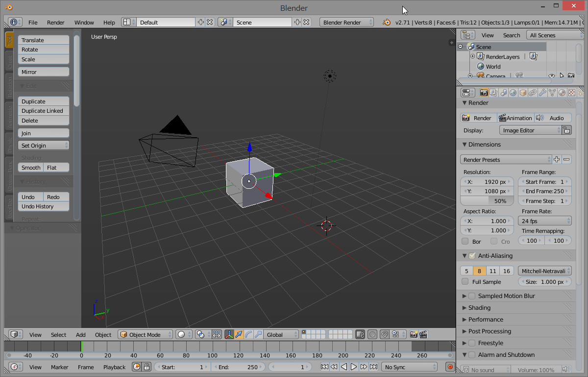Disable the Anti-Aliasing checkbox
Viewport: 588px width, 377px height.
[472, 256]
